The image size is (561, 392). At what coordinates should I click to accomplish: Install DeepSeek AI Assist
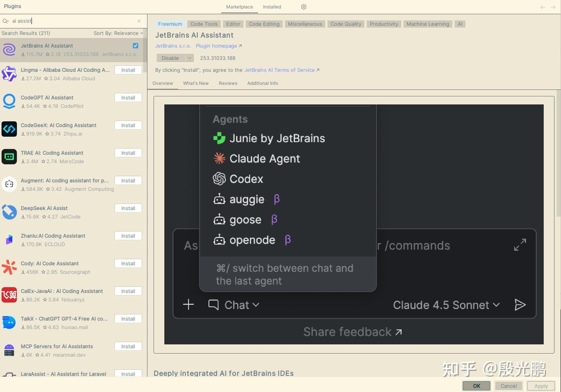click(128, 208)
